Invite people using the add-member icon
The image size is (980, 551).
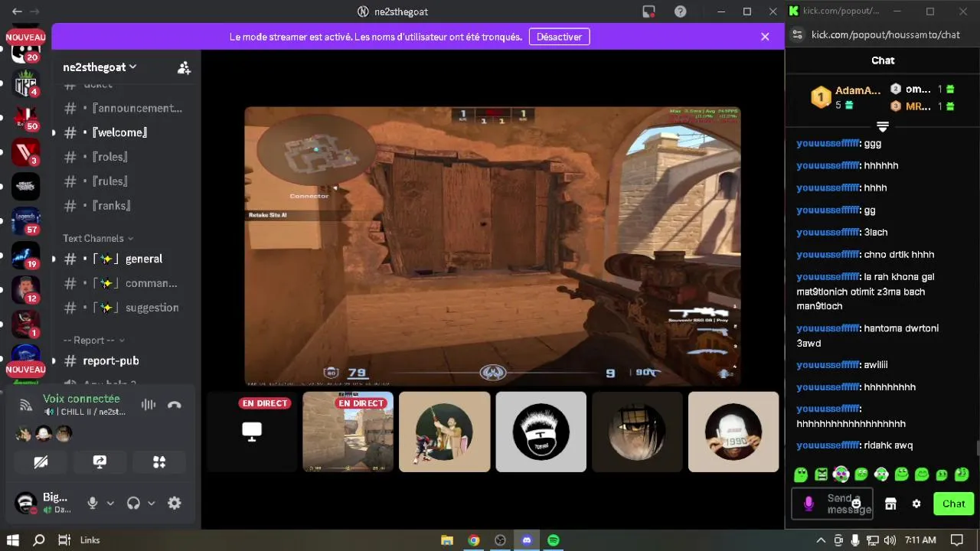[x=184, y=67]
